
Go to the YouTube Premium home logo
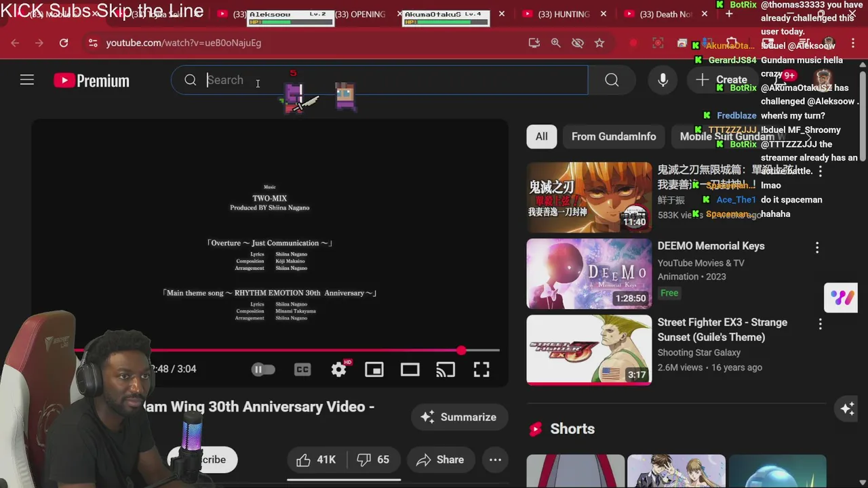tap(92, 81)
